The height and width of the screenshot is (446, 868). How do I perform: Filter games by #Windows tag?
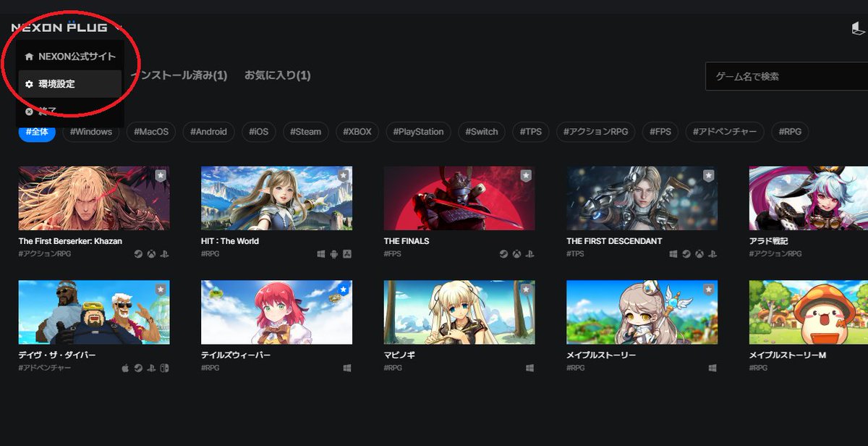[x=91, y=132]
